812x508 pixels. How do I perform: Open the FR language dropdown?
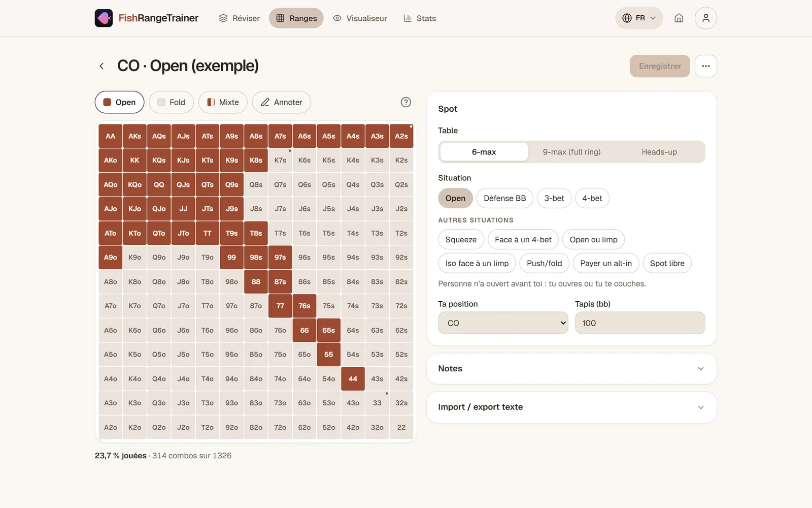639,18
